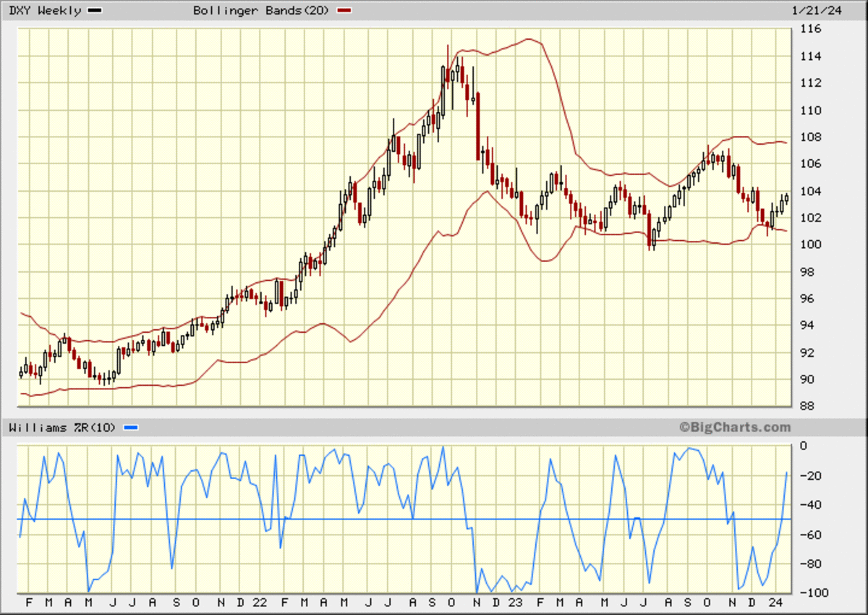This screenshot has height=615, width=868.
Task: Click the 88 price axis label
Action: [807, 407]
